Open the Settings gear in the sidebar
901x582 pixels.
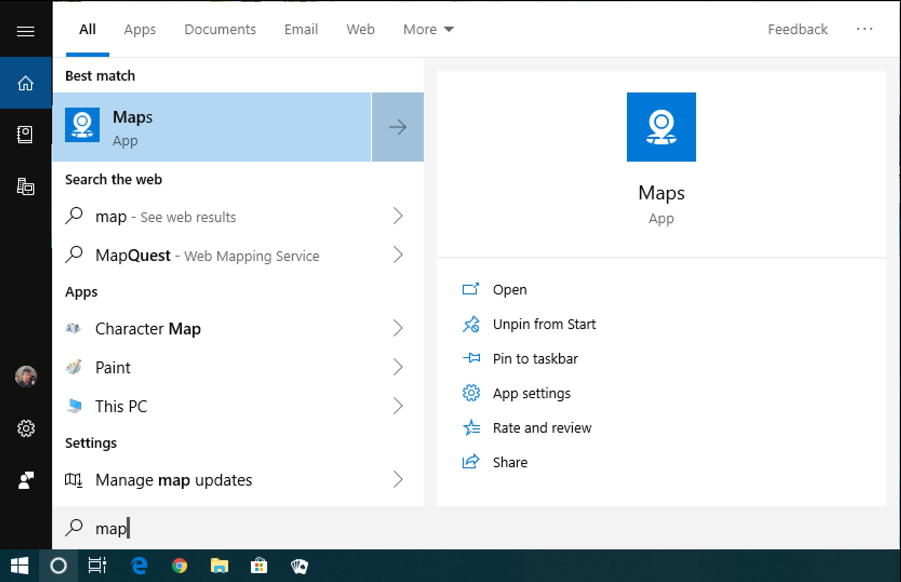[26, 428]
